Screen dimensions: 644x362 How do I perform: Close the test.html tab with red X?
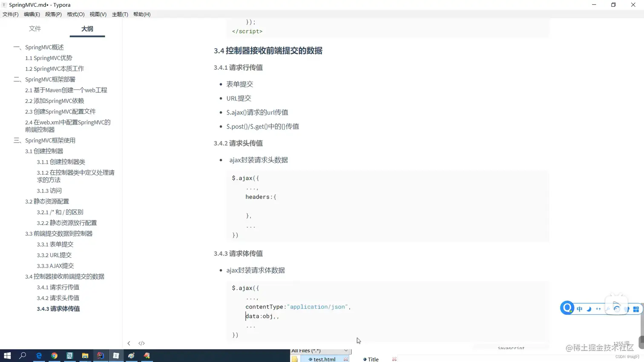click(346, 359)
